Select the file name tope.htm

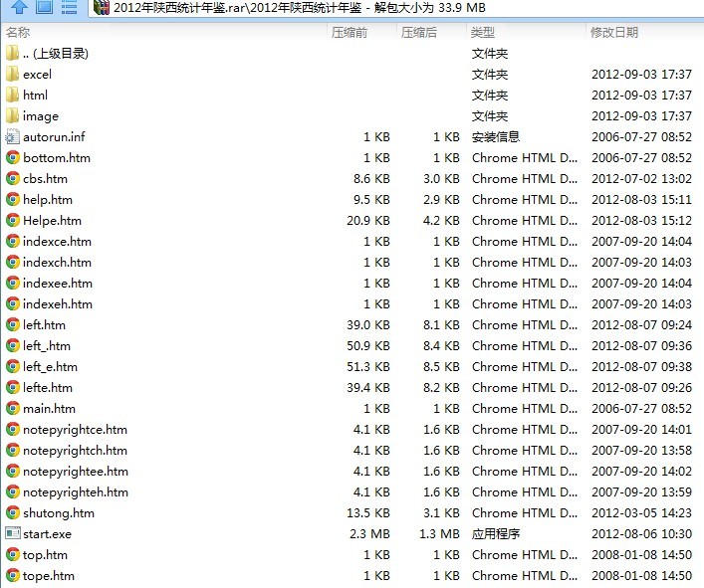click(x=49, y=576)
